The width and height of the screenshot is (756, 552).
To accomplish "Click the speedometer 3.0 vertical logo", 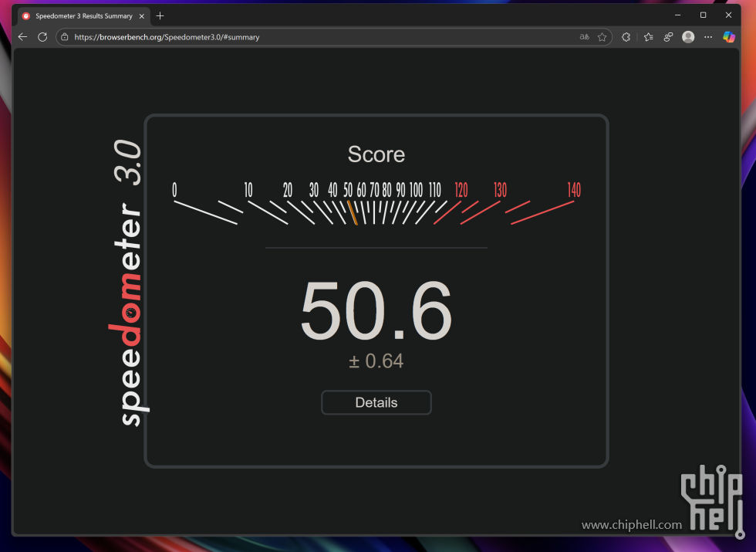I will [127, 283].
